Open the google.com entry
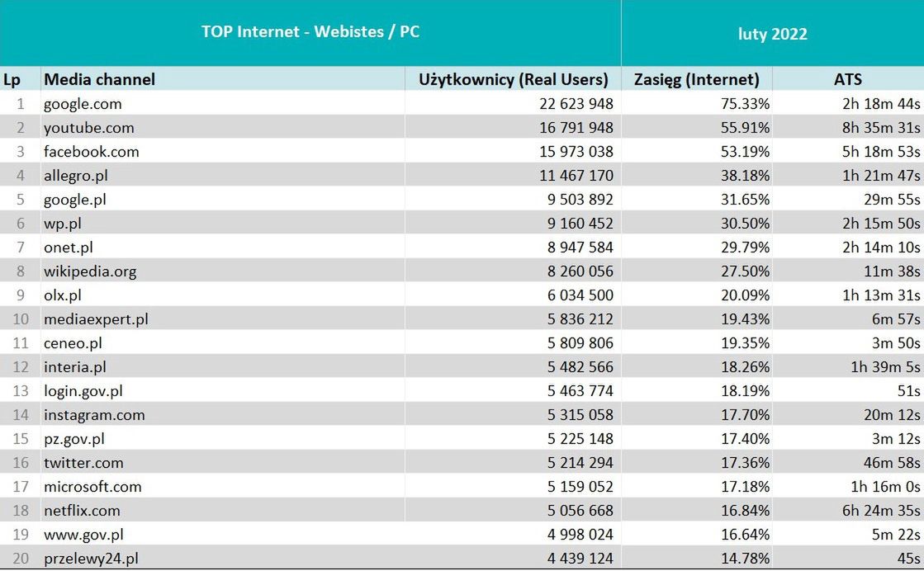 click(x=83, y=104)
